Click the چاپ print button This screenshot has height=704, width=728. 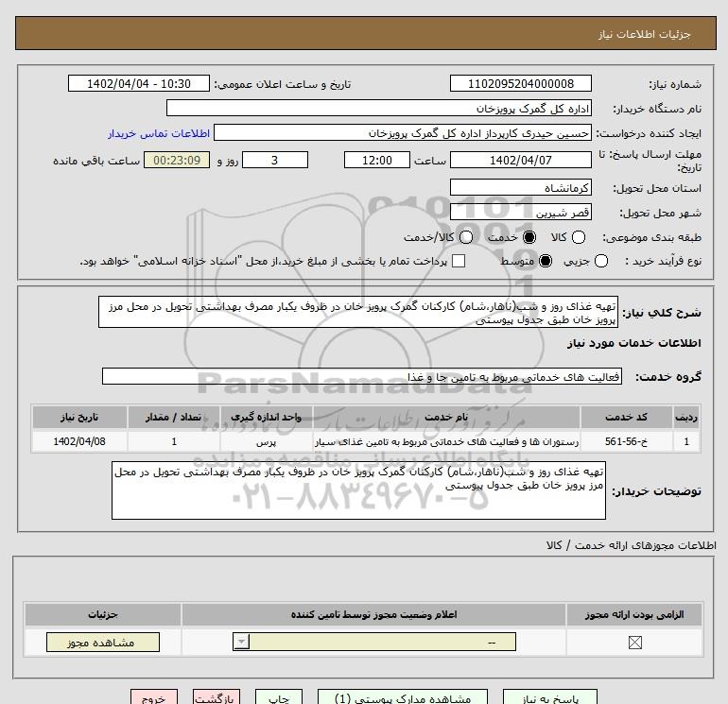tap(279, 697)
